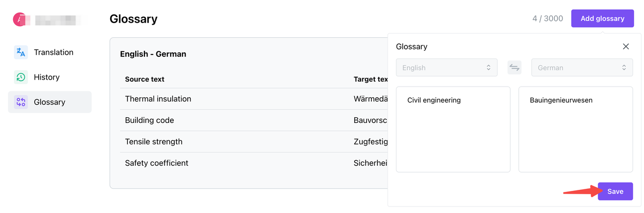Click the English - German glossary heading
This screenshot has height=213, width=644.
pos(153,54)
